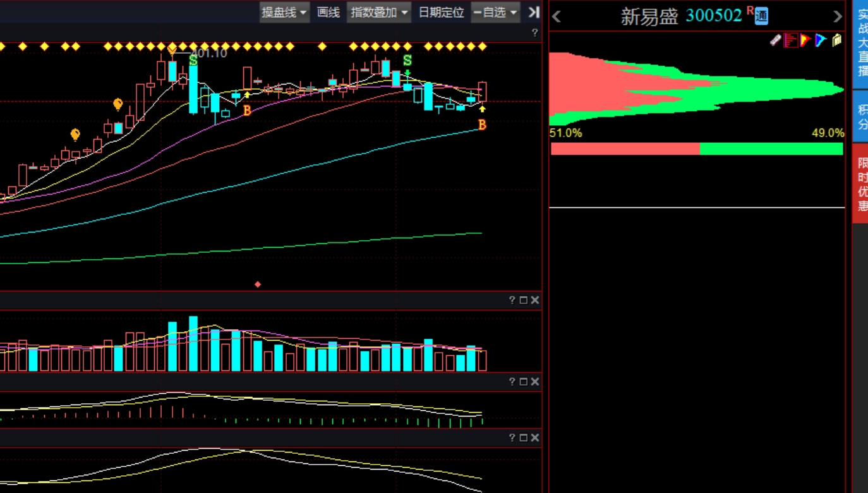
Task: Click the red-yellow flame chip icon
Action: [x=805, y=40]
